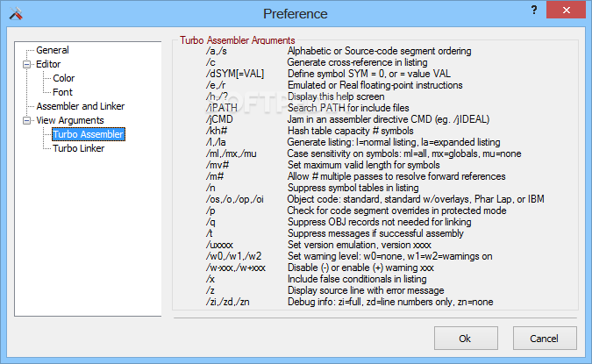This screenshot has height=364, width=592.
Task: Confirm with the Ok button
Action: pos(466,339)
